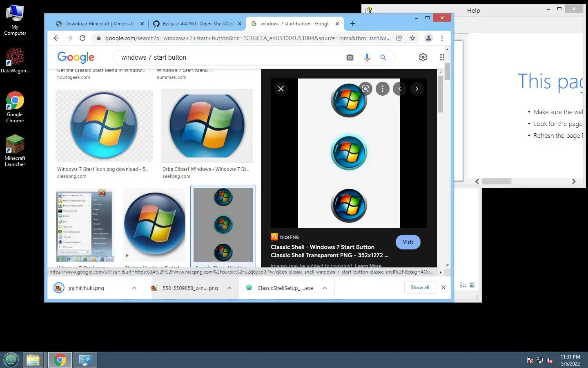Click Help window scroll right arrow
588x368 pixels.
coord(574,181)
